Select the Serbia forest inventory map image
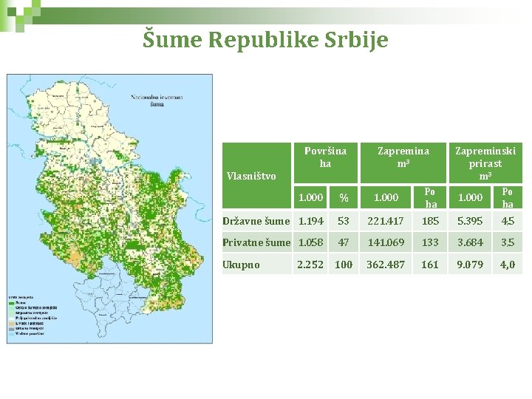 pos(109,208)
